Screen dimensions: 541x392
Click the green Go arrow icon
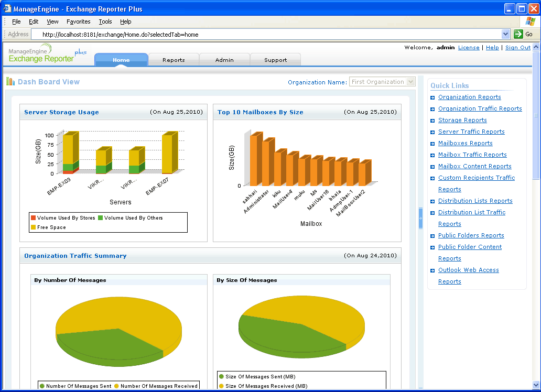point(518,34)
